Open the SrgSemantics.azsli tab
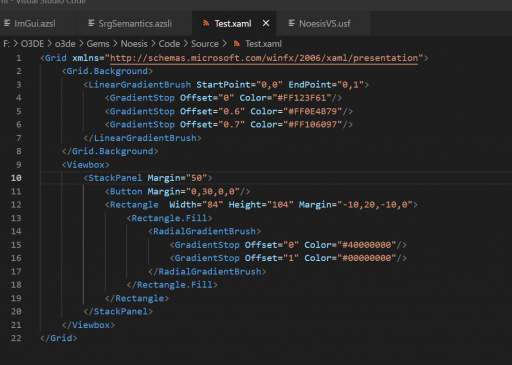Image resolution: width=512 pixels, height=365 pixels. 135,24
